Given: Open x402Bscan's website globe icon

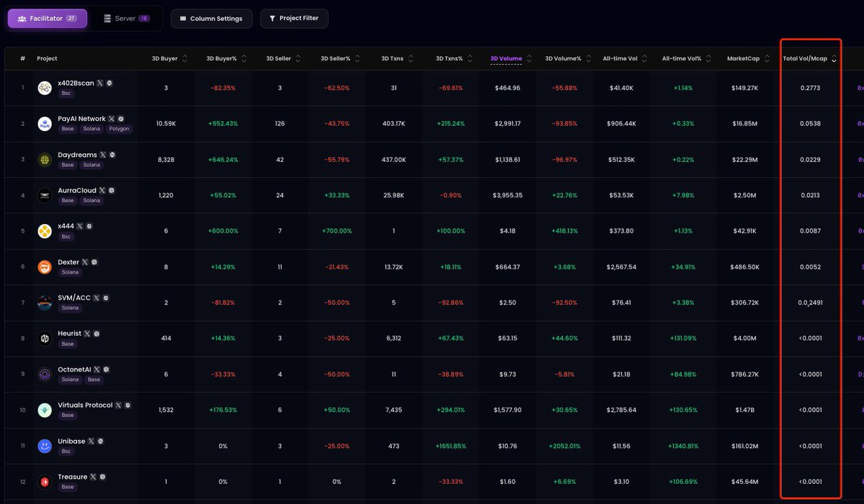Looking at the screenshot, I should [x=109, y=84].
